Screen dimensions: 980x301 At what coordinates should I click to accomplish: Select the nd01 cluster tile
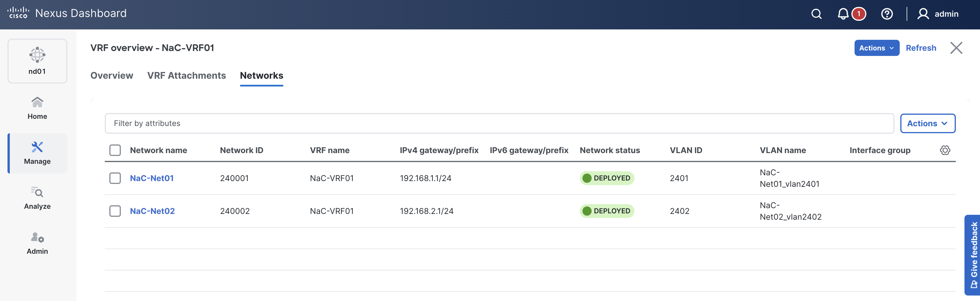tap(37, 61)
